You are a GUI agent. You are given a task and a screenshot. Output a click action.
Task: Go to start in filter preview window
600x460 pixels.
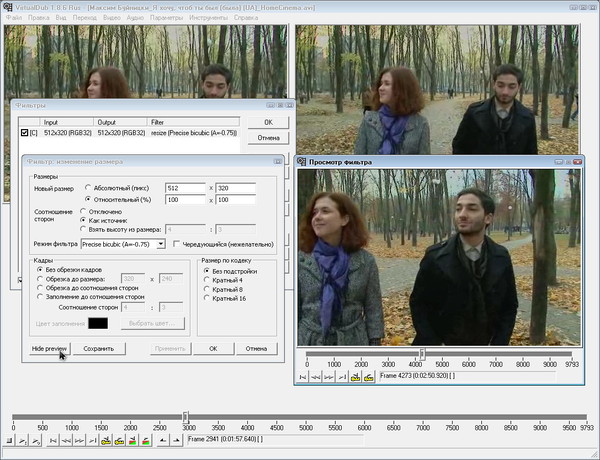click(x=303, y=377)
